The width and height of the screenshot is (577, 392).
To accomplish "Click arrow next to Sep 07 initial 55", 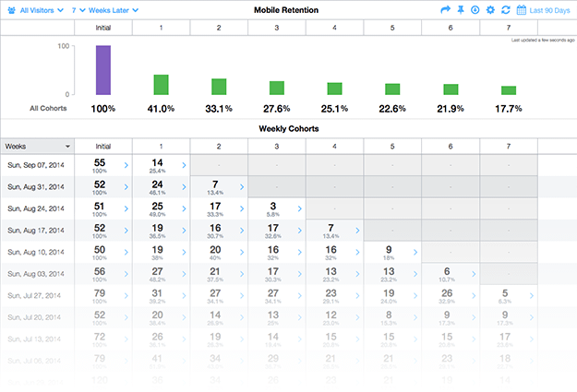I will (x=124, y=165).
